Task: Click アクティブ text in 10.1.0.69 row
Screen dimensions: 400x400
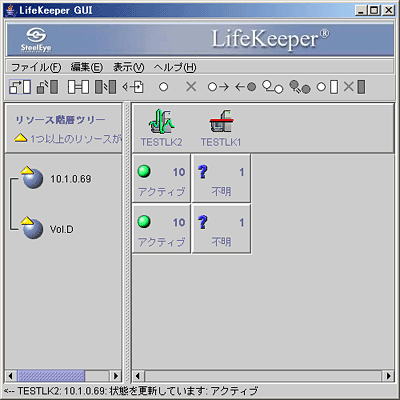Action: (x=161, y=192)
